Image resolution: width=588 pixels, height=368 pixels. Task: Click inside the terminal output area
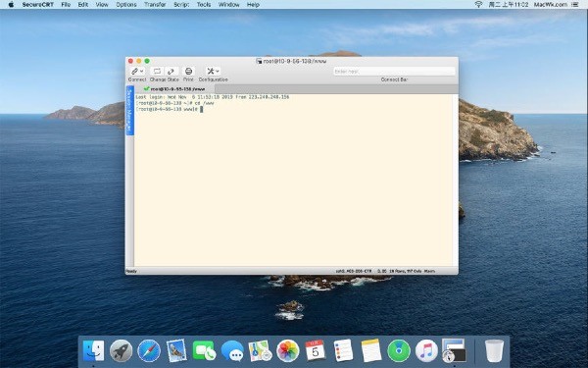point(294,181)
